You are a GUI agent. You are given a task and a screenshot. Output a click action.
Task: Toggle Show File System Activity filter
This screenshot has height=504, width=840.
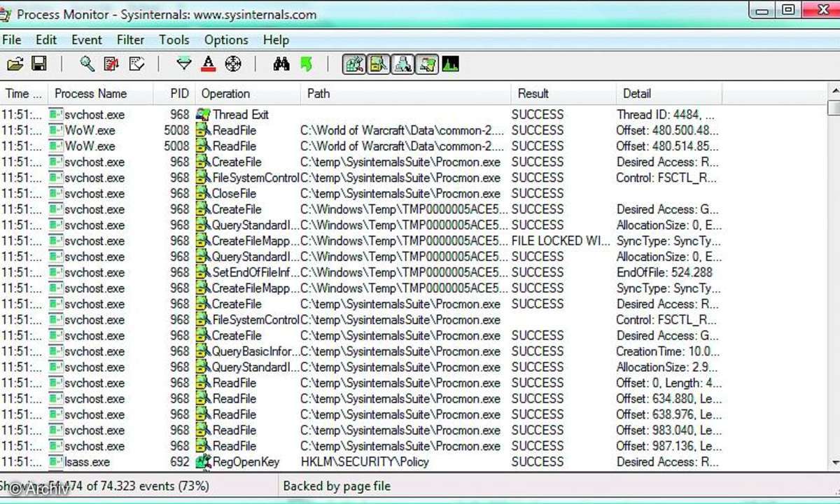[378, 64]
